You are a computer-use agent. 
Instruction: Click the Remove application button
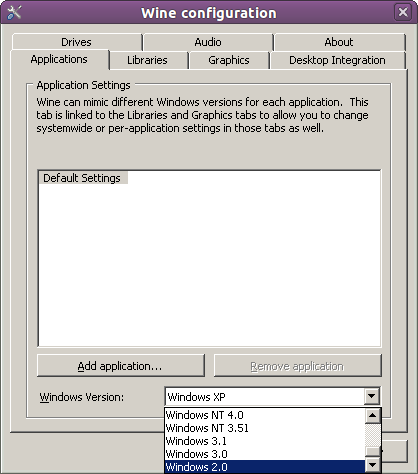point(297,366)
